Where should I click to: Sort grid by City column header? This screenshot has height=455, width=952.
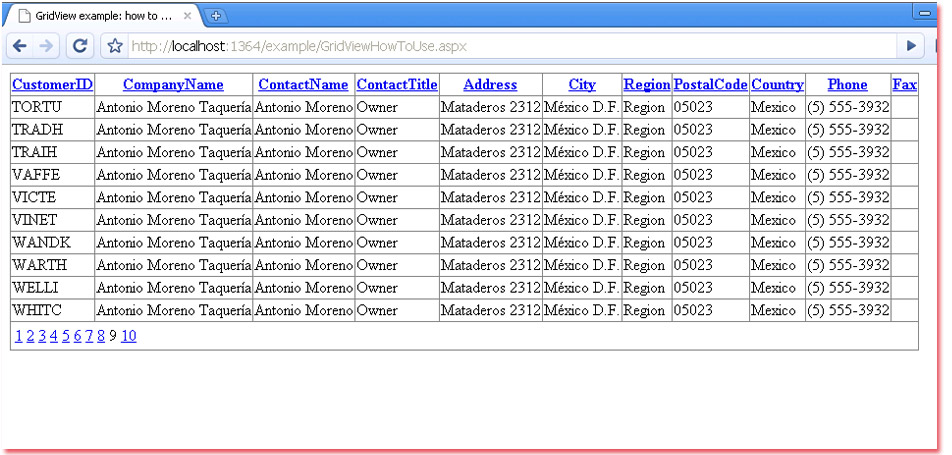pyautogui.click(x=582, y=85)
